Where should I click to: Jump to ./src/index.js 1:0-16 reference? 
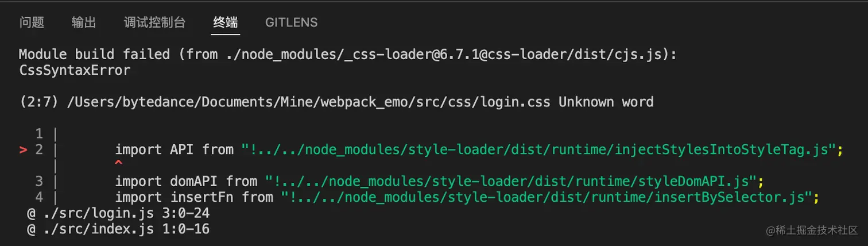pyautogui.click(x=118, y=229)
